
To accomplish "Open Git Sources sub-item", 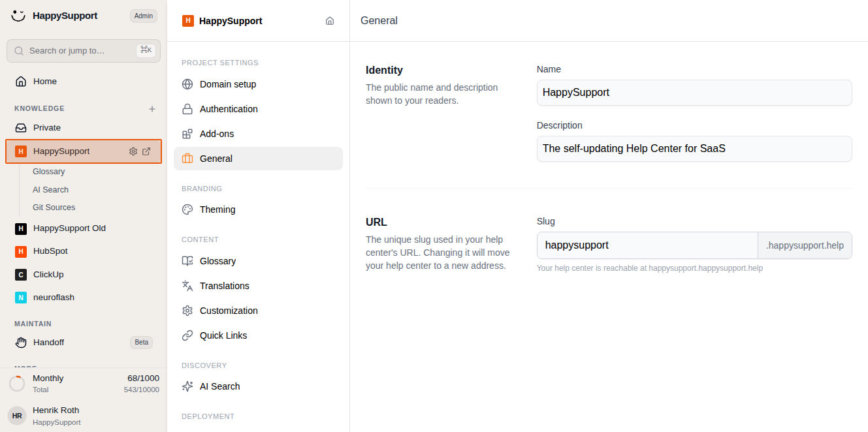I will pos(54,208).
